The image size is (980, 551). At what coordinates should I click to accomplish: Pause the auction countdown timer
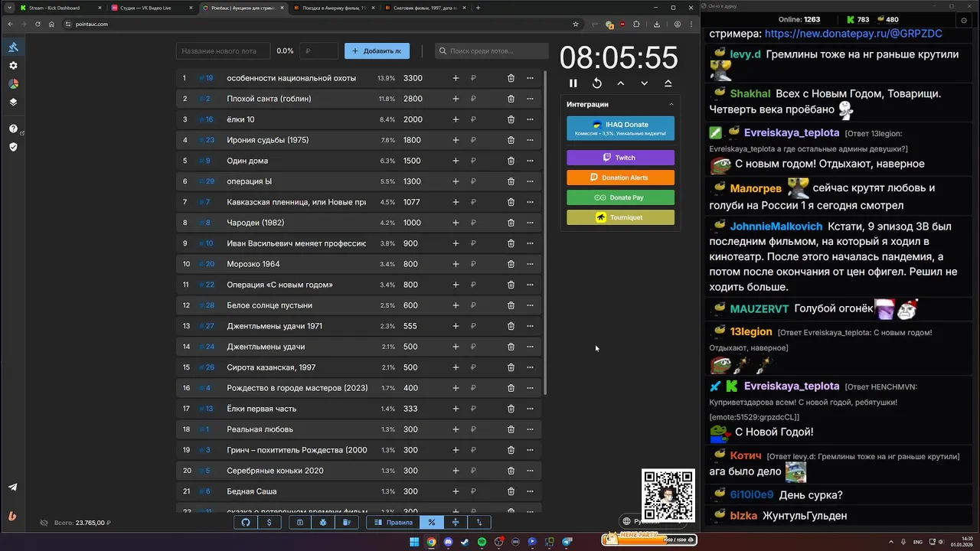click(573, 83)
